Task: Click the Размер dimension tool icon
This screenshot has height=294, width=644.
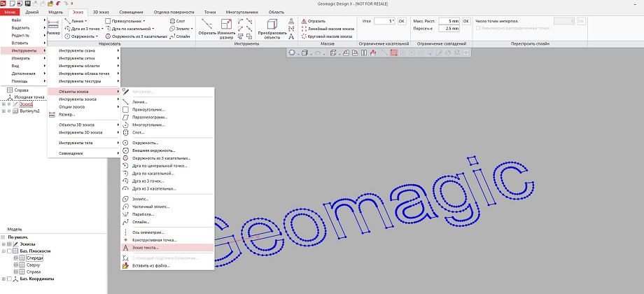Action: pyautogui.click(x=53, y=24)
